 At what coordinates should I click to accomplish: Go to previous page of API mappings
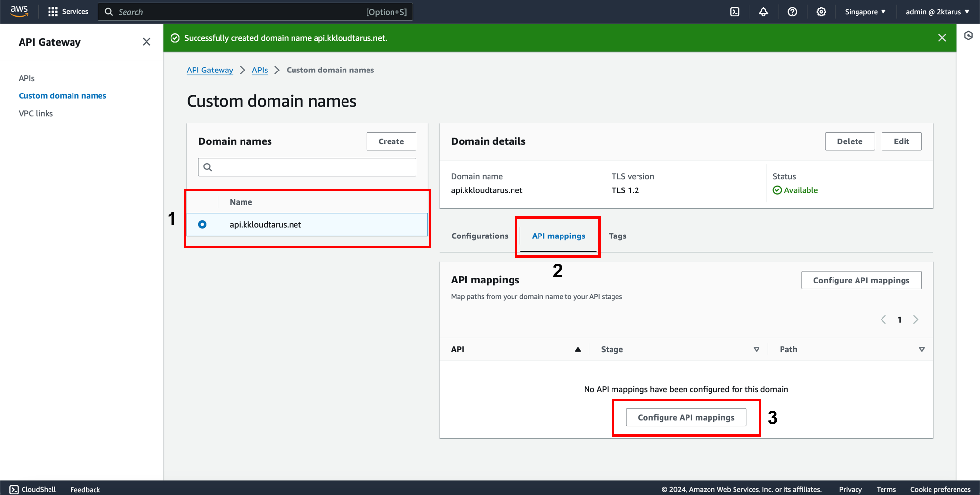883,320
